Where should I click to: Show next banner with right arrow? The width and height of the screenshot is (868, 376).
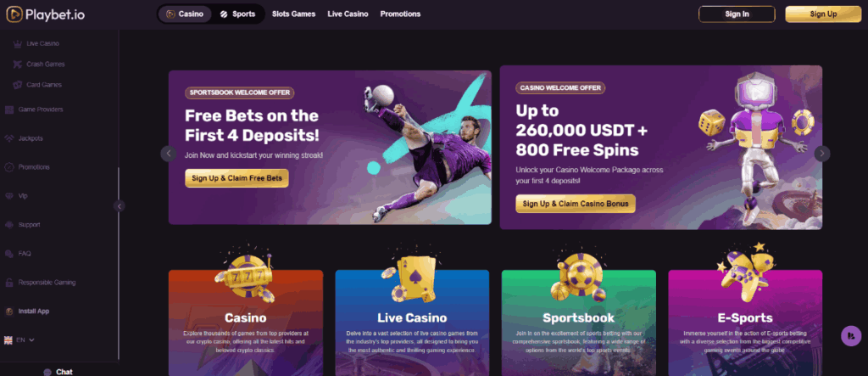(x=822, y=154)
